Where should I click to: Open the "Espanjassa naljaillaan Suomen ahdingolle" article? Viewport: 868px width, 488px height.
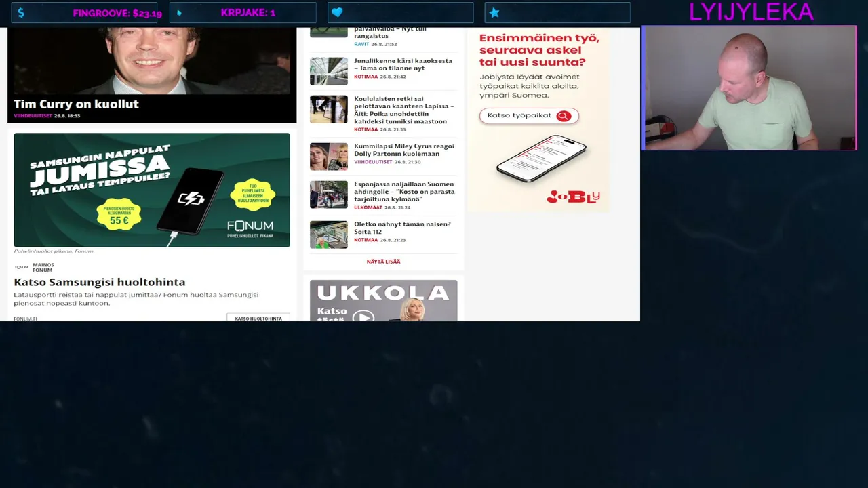pyautogui.click(x=404, y=191)
